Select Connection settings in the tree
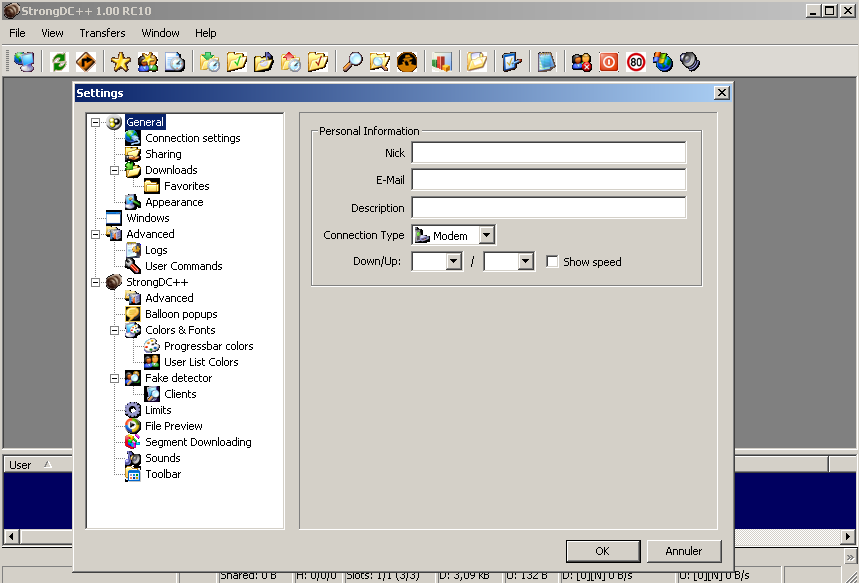This screenshot has height=583, width=859. click(x=192, y=138)
